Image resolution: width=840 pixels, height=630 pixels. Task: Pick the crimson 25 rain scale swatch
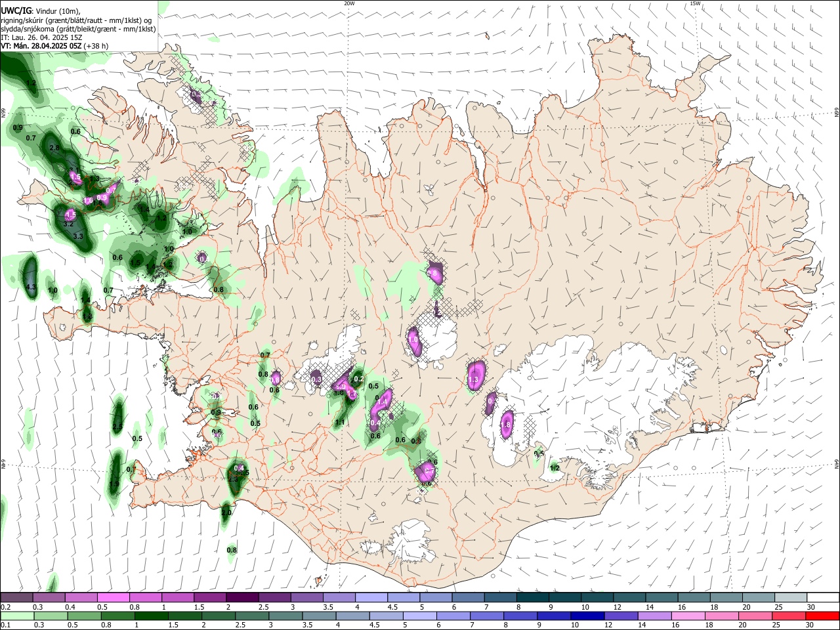pos(789,616)
